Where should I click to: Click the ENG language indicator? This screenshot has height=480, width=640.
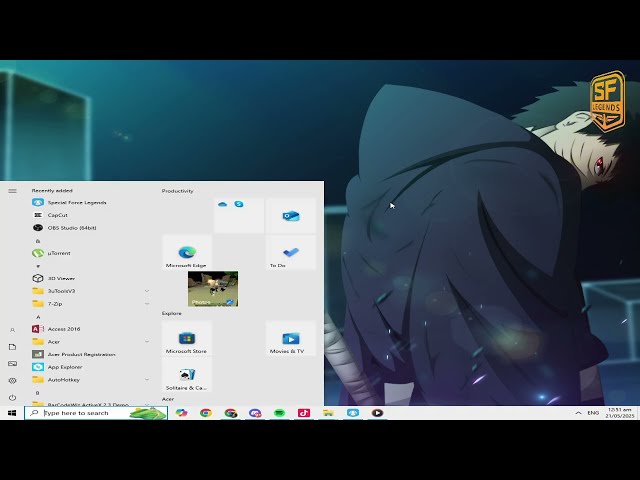pyautogui.click(x=593, y=413)
